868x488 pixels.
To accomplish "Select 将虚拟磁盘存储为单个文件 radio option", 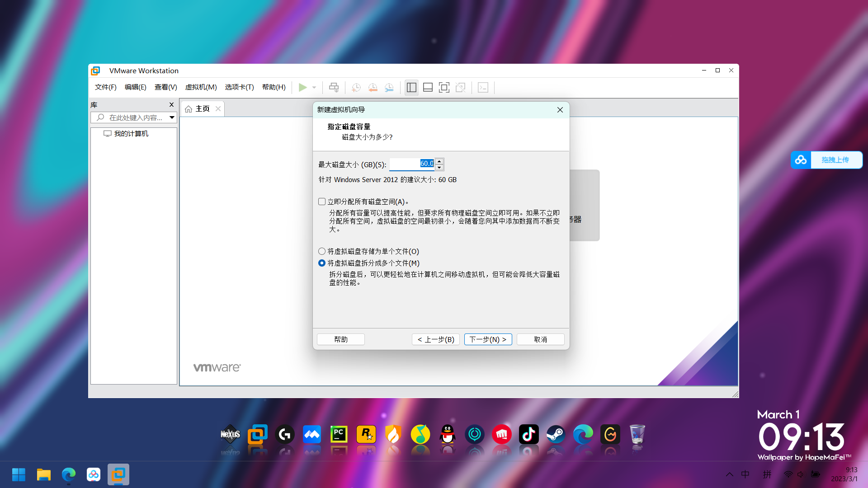I will point(322,251).
